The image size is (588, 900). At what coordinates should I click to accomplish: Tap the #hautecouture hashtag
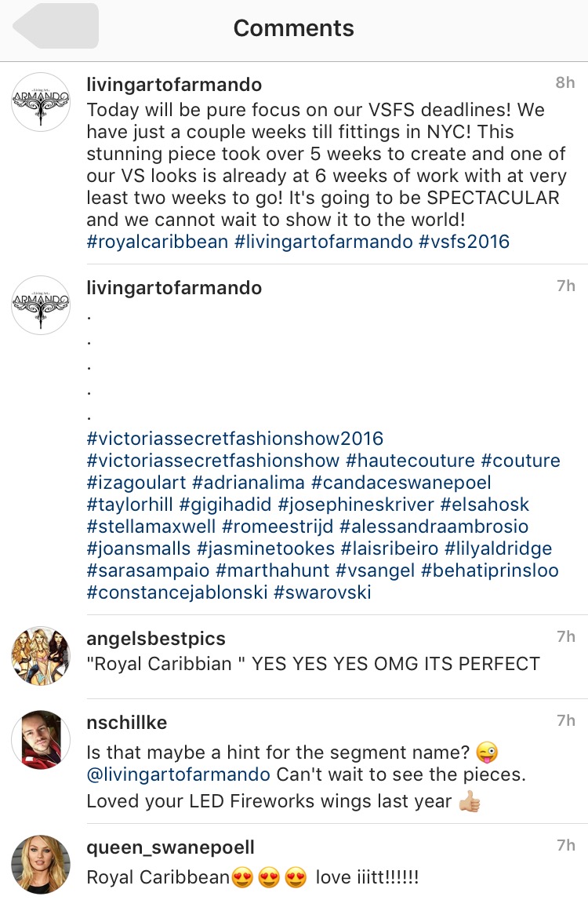410,460
